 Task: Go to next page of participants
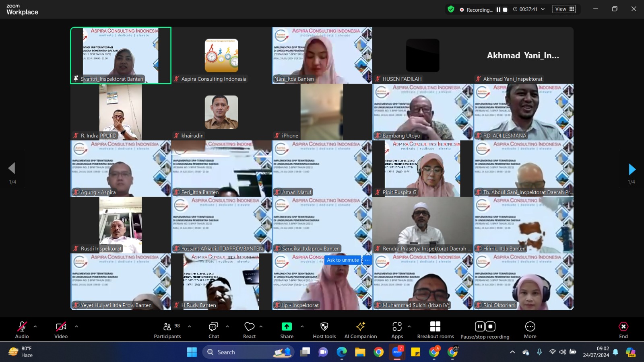pyautogui.click(x=632, y=169)
